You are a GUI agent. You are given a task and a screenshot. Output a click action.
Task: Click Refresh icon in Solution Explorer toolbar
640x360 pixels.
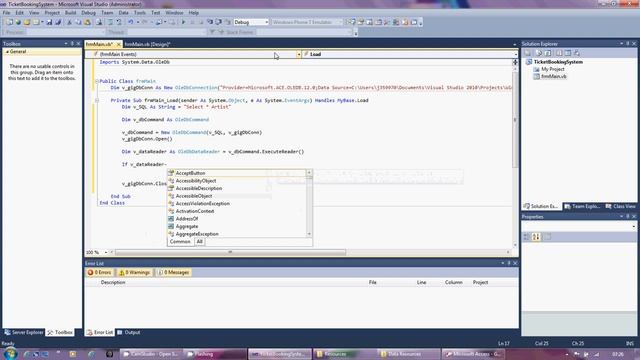point(548,53)
